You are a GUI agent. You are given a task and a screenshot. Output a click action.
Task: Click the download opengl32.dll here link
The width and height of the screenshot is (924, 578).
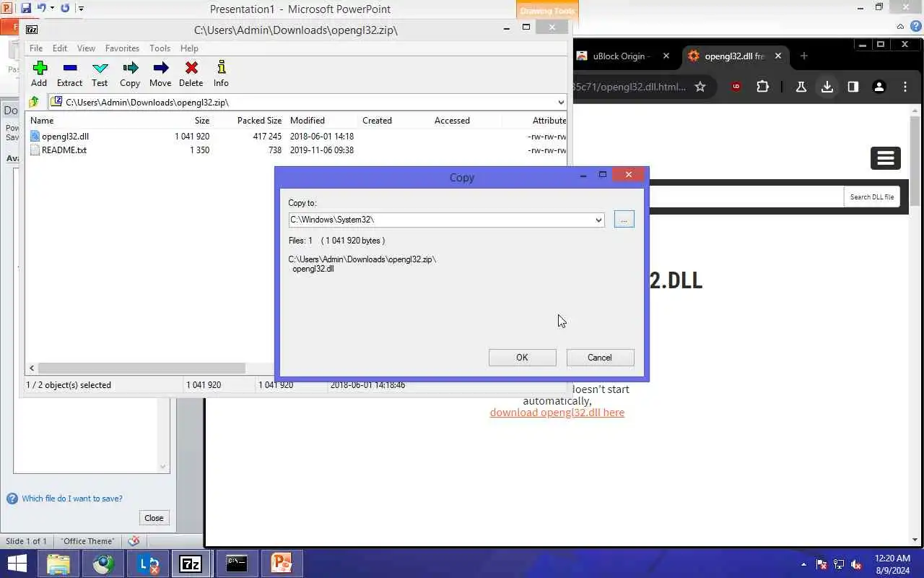click(x=557, y=413)
